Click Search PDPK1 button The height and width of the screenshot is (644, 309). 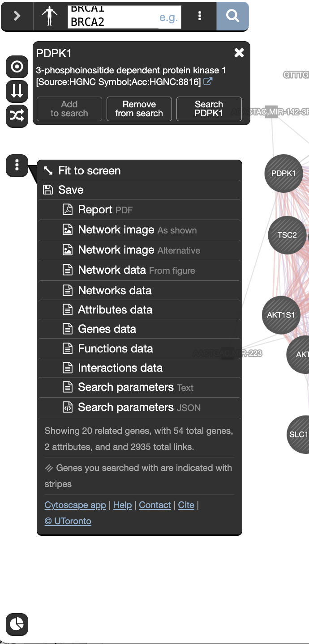(x=209, y=109)
